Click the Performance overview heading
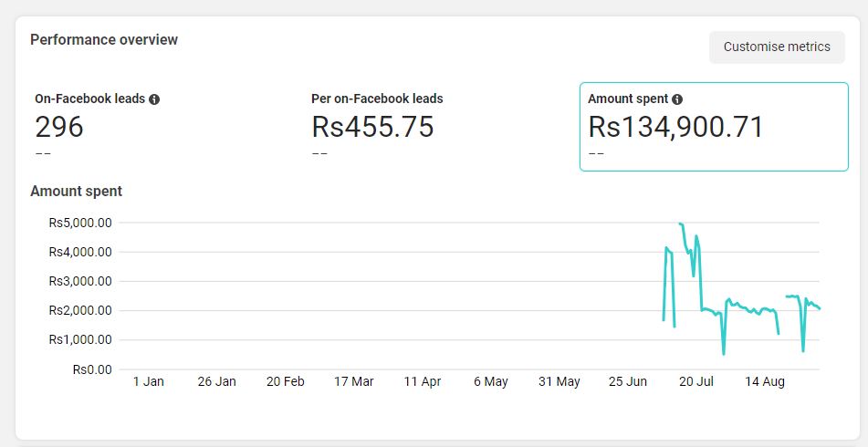 pos(104,40)
